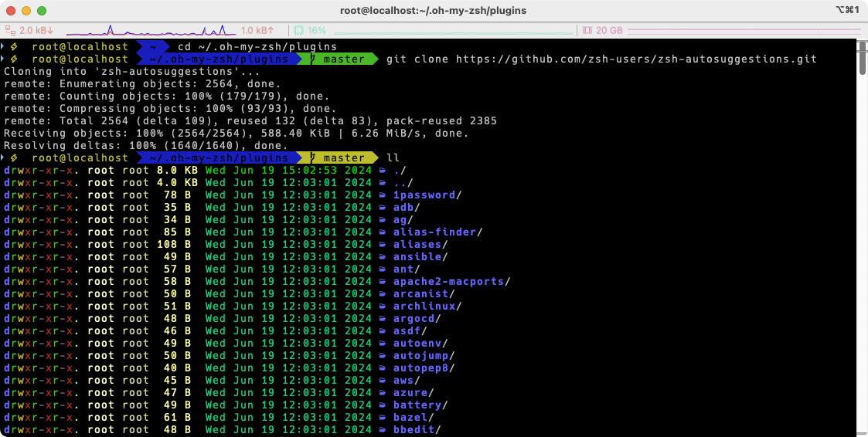868x437 pixels.
Task: Click the folder icon beside asdf/
Action: click(x=383, y=330)
